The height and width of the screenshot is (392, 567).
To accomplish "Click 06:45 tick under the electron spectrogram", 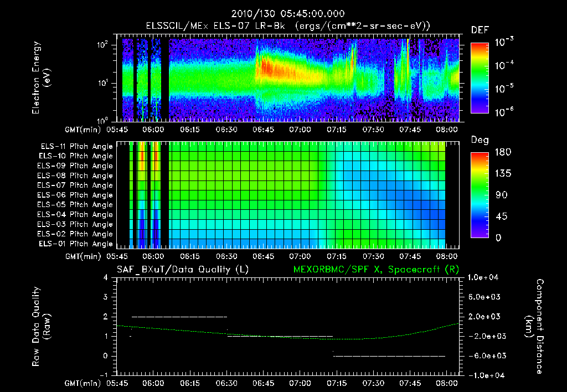I will tap(263, 130).
